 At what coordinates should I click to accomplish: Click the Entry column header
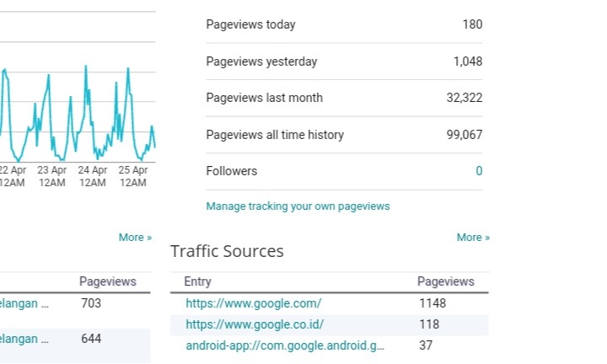click(x=198, y=281)
